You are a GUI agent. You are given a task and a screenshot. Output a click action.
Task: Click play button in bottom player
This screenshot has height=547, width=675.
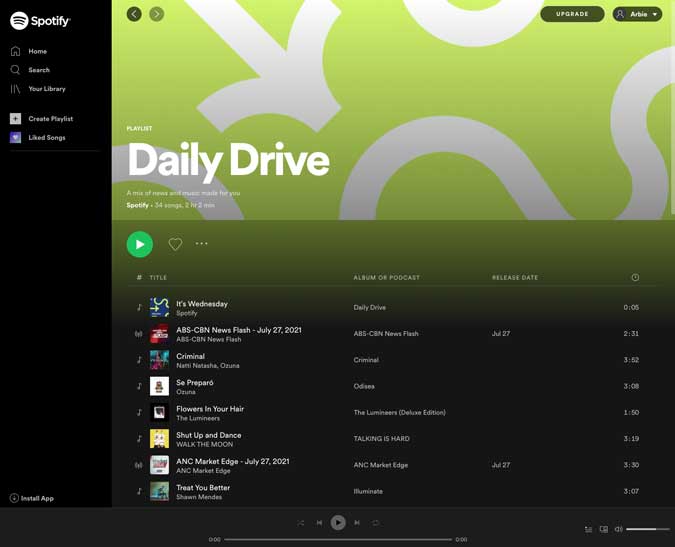[338, 522]
